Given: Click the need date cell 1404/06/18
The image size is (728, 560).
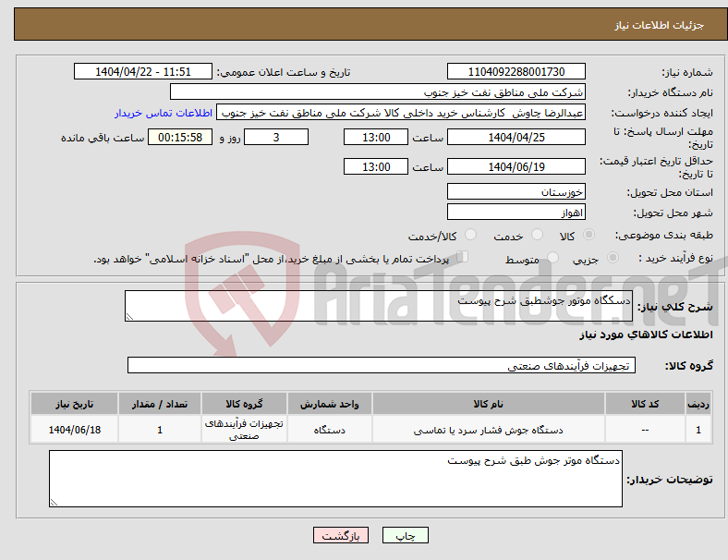Looking at the screenshot, I should pos(74,430).
